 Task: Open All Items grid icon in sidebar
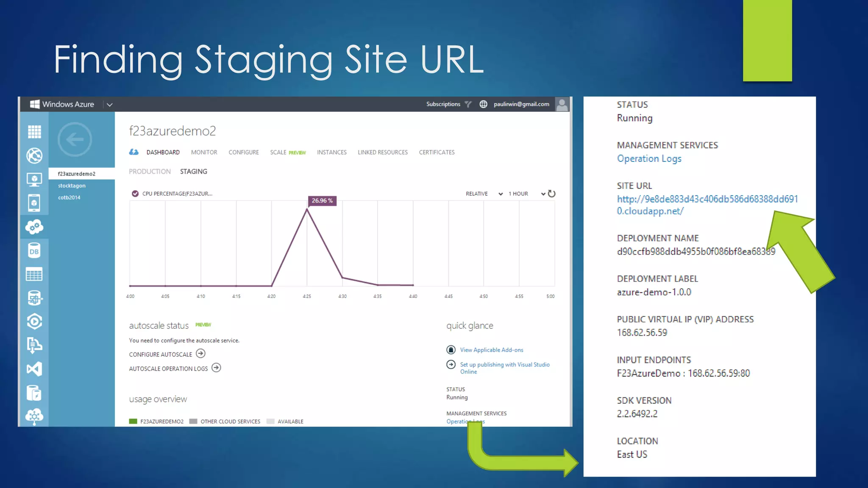coord(34,132)
